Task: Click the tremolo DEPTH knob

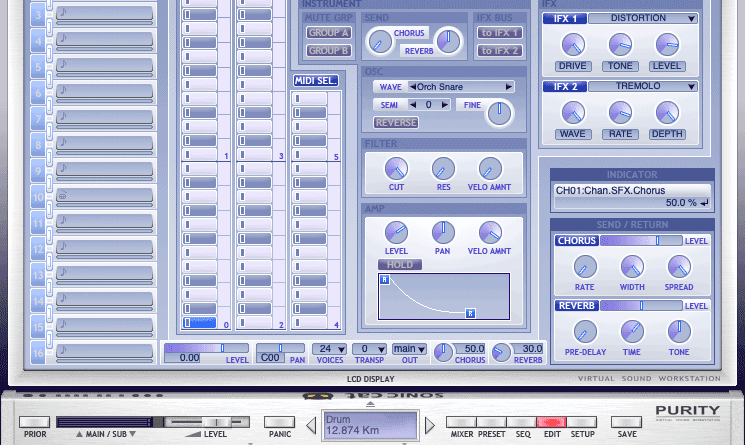Action: coord(666,112)
